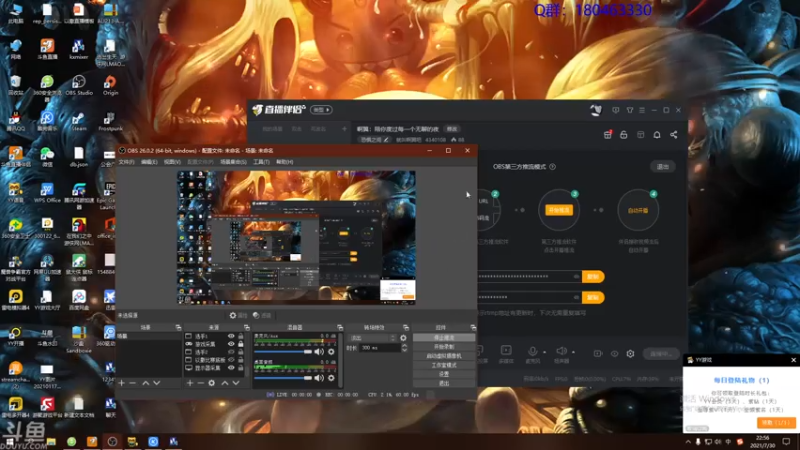
Task: Click first orange 复制 copy button
Action: 593,277
